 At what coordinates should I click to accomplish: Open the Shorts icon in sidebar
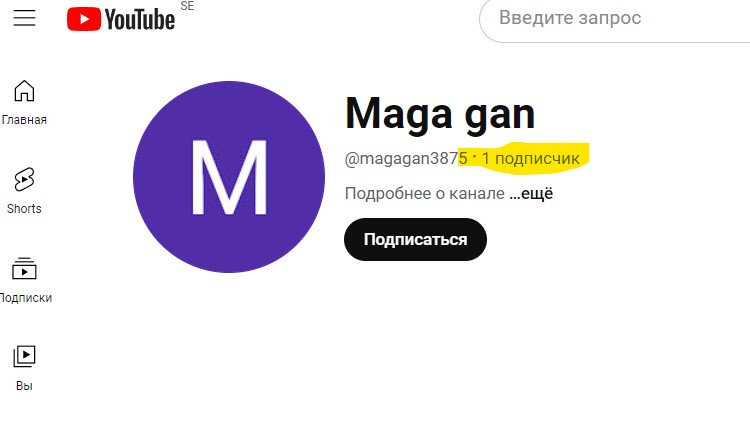pyautogui.click(x=24, y=179)
